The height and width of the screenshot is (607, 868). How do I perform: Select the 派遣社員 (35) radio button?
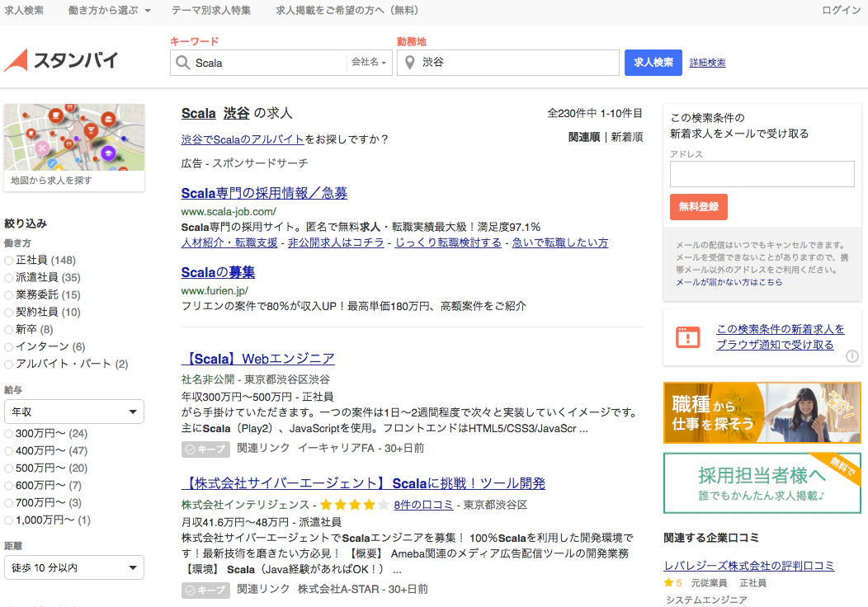[8, 278]
